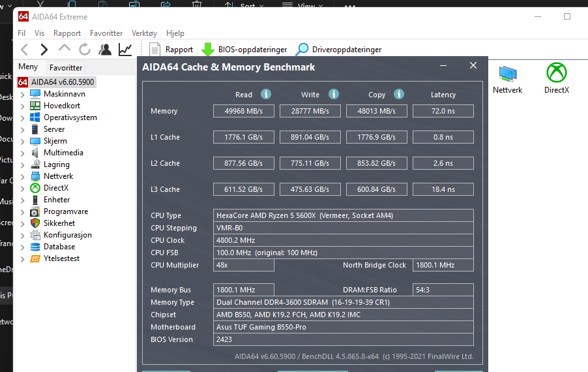Select the Server tree item
This screenshot has height=372, width=588.
54,129
